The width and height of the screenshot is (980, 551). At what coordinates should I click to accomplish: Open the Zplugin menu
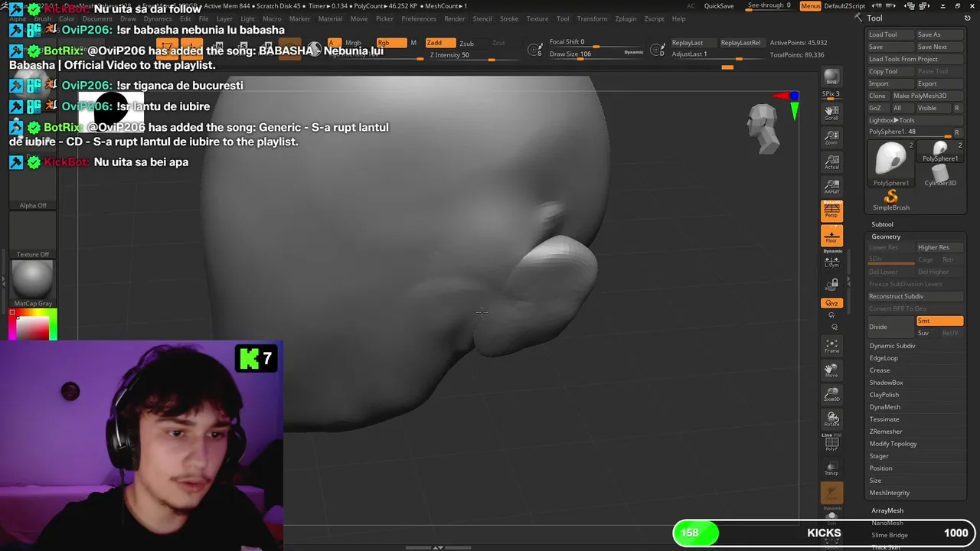coord(626,18)
